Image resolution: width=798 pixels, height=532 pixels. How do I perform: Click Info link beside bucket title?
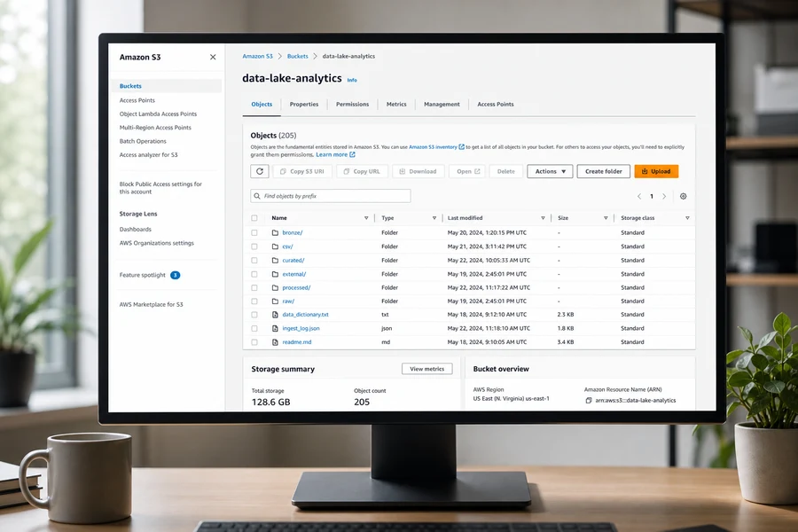click(x=352, y=80)
